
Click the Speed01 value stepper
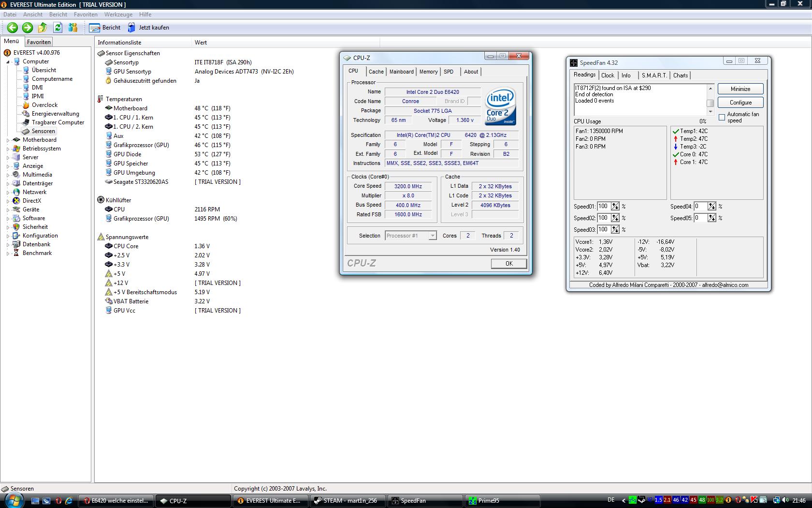point(615,206)
